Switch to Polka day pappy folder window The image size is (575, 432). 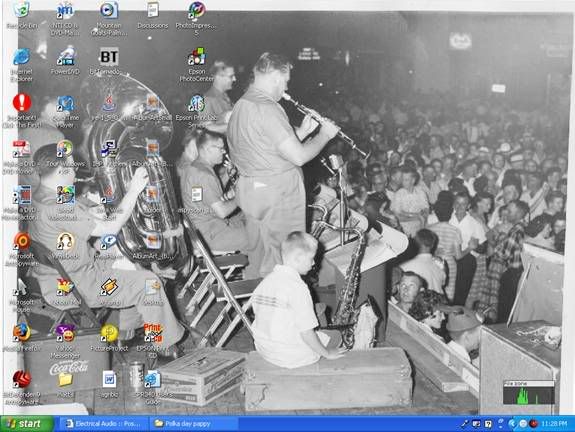193,424
